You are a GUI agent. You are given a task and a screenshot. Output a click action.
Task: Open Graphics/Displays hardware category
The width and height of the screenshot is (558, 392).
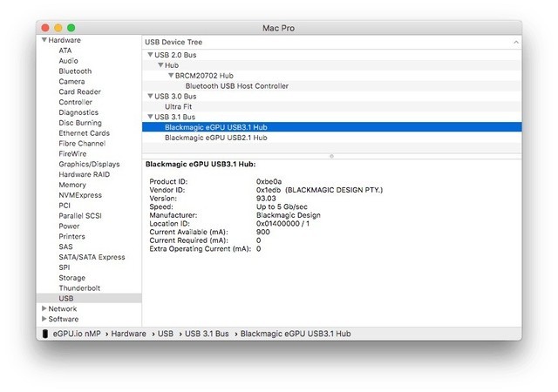pos(89,164)
